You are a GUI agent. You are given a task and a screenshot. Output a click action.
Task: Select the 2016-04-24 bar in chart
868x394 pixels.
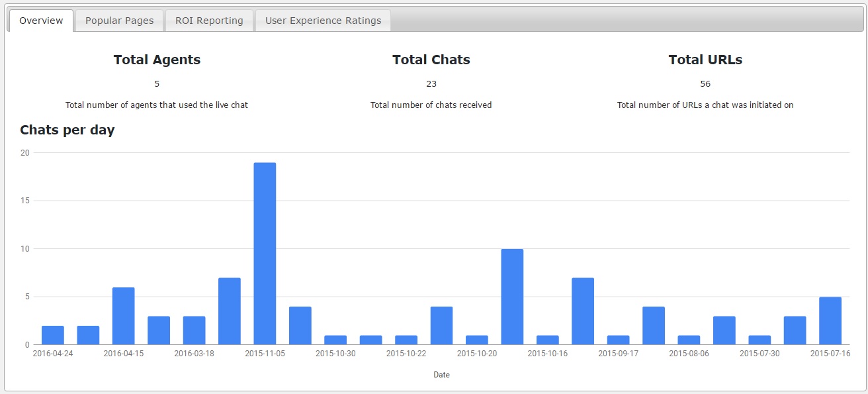click(53, 335)
